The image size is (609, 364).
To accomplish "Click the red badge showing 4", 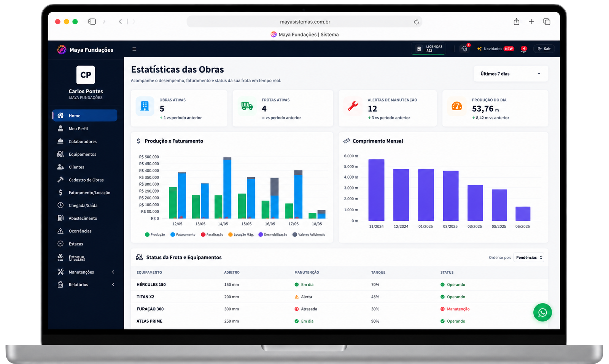I will coord(524,48).
